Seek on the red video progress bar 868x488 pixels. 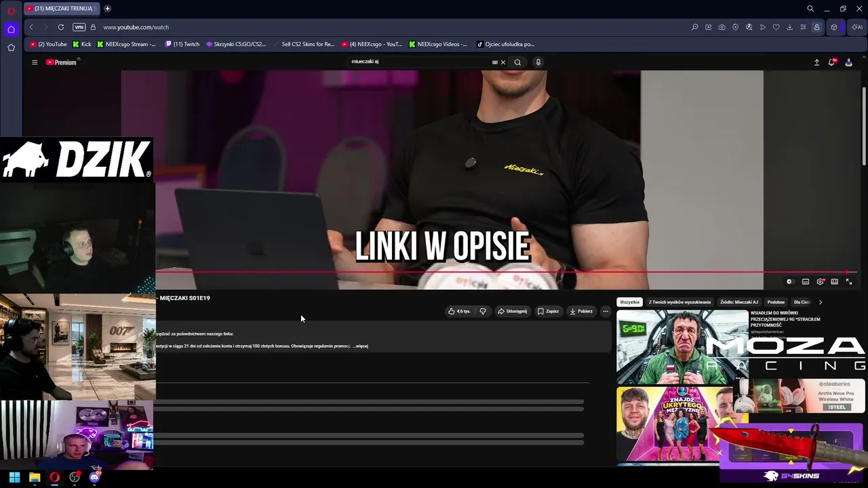(506, 272)
